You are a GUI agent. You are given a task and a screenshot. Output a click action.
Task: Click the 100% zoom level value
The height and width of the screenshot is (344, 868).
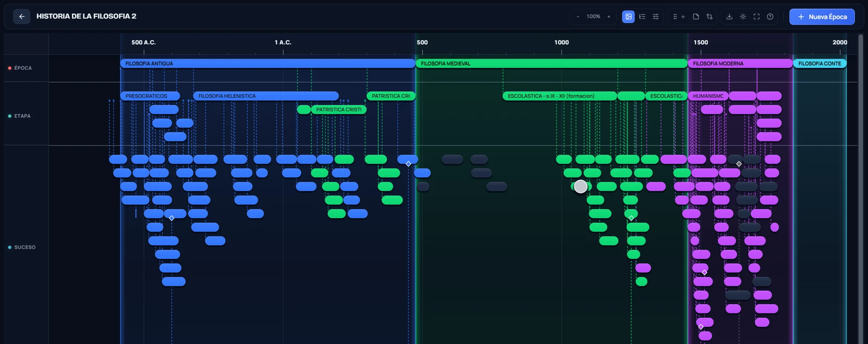click(x=594, y=17)
